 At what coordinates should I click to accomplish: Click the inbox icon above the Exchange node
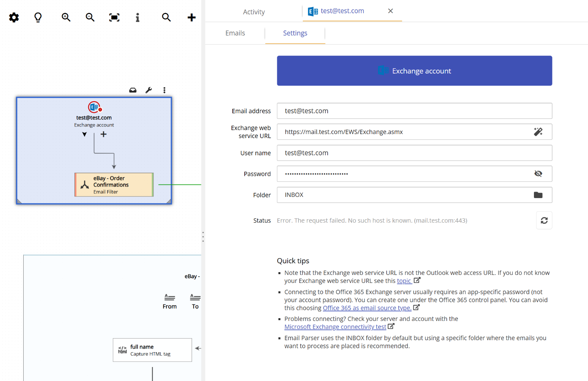coord(133,90)
